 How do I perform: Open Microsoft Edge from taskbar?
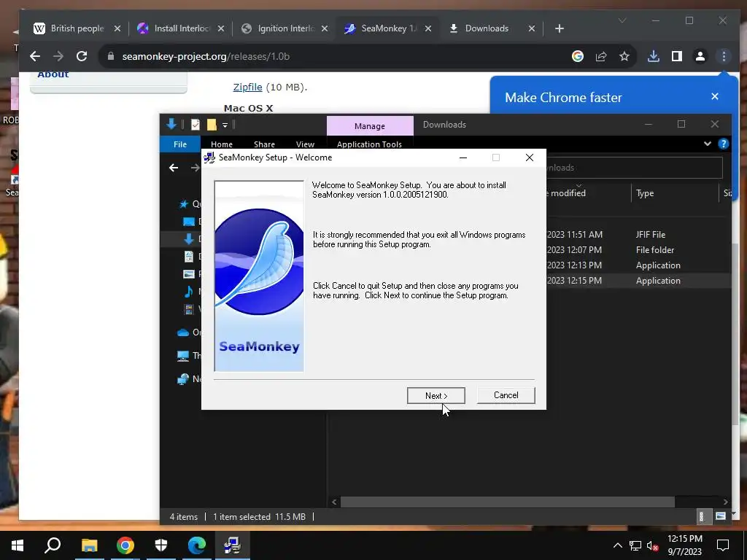click(x=197, y=545)
